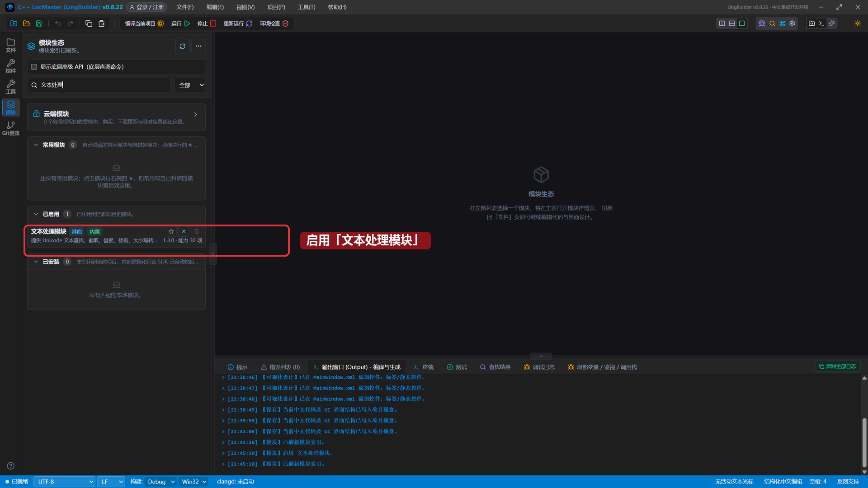The height and width of the screenshot is (488, 868).
Task: Compile current project via 编译当前项目
Action: pos(144,23)
